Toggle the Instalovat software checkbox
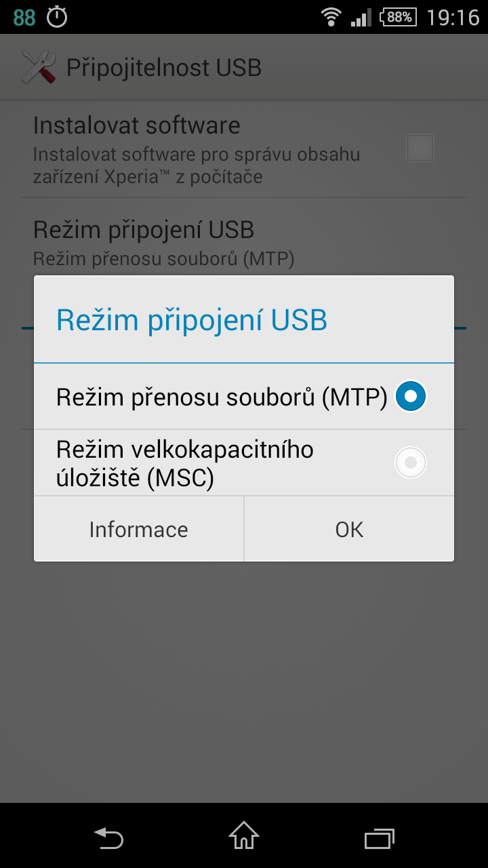 click(x=420, y=148)
